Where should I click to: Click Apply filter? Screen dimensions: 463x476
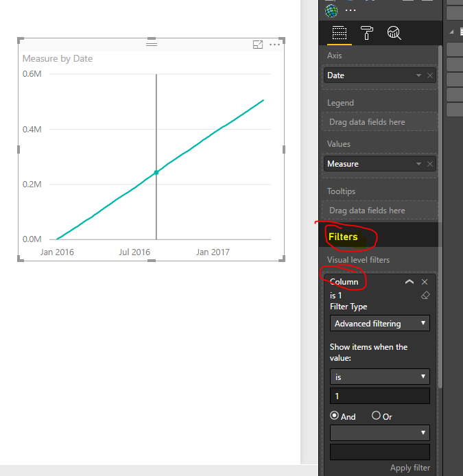pos(410,468)
